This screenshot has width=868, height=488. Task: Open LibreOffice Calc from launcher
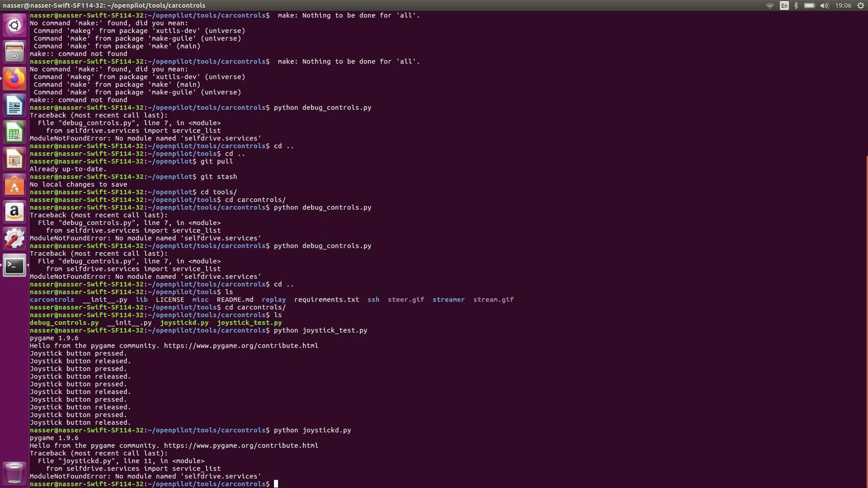click(14, 132)
